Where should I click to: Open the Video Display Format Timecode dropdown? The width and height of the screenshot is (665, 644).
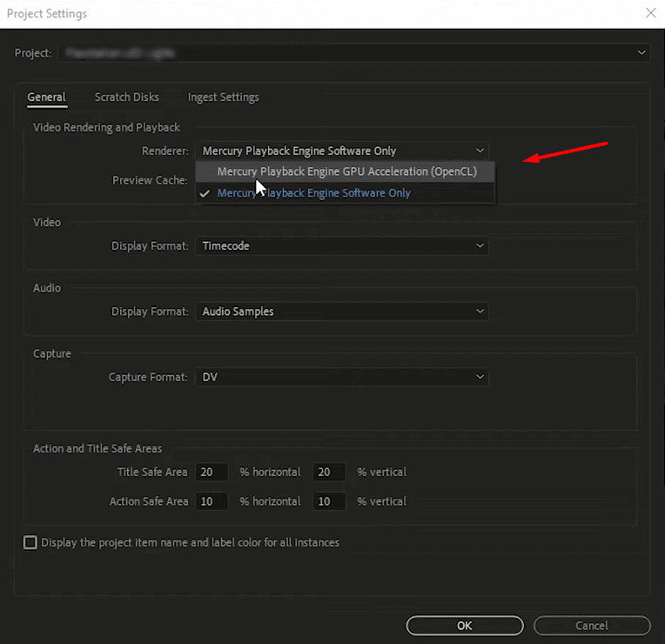(342, 246)
